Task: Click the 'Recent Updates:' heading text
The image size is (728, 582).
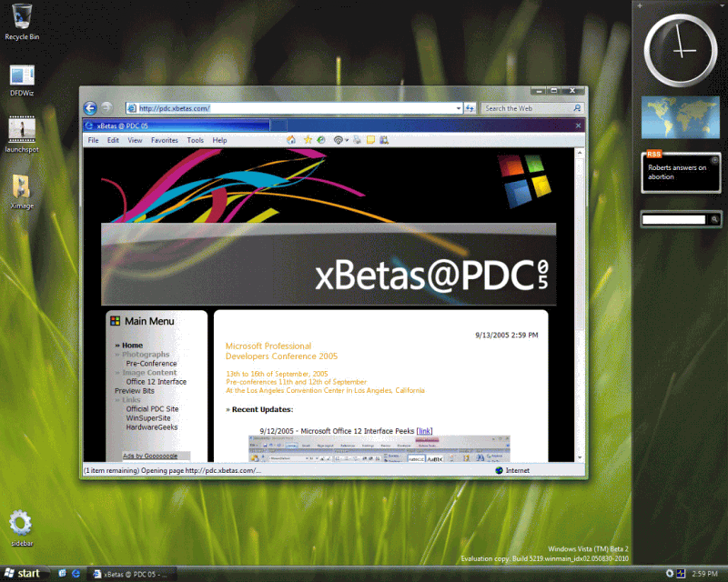Action: [x=262, y=409]
